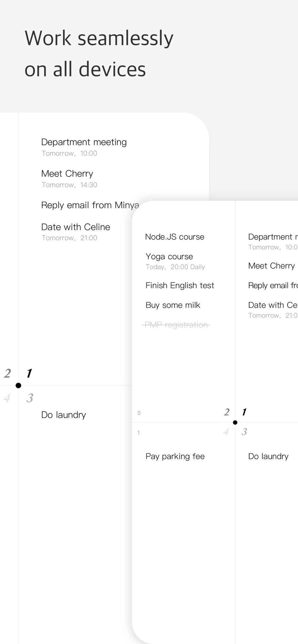Open Pay parking fee task
The image size is (298, 644).
(175, 456)
